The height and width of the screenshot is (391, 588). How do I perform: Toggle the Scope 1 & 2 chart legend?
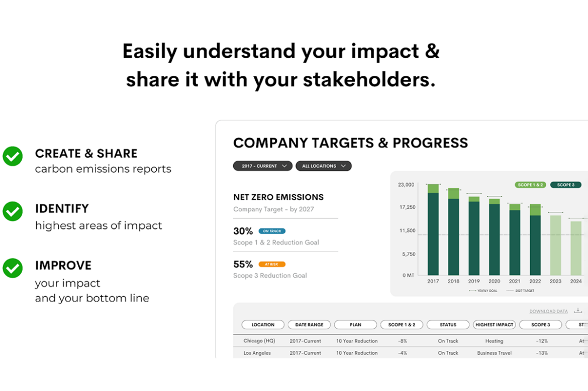(x=530, y=185)
